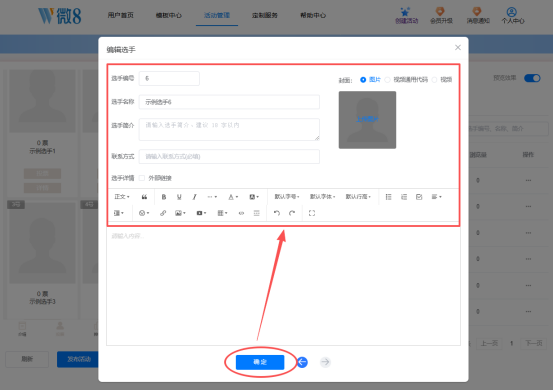This screenshot has height=390, width=553.
Task: Open the 默认字体 font family dropdown
Action: (x=322, y=197)
